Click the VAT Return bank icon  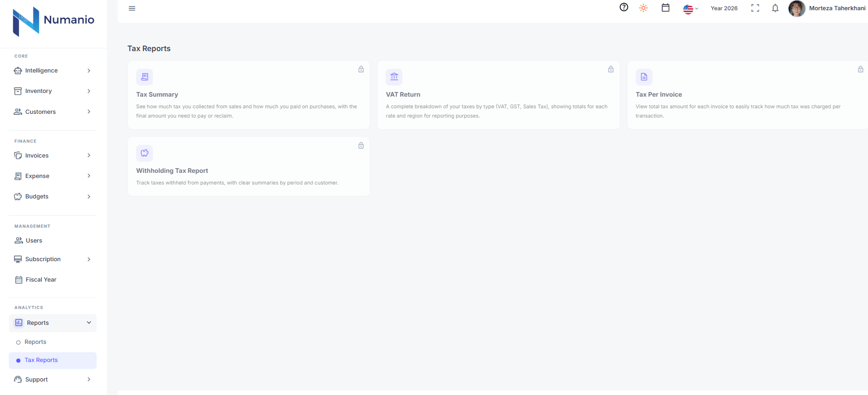394,77
